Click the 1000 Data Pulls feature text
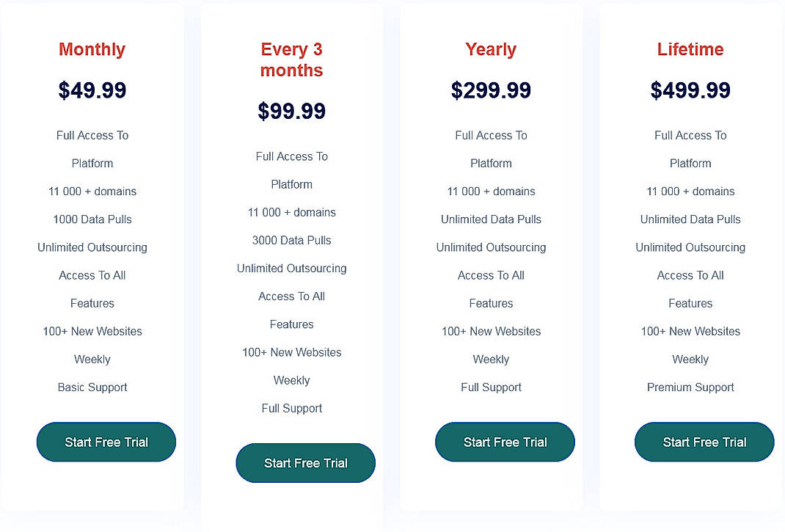The height and width of the screenshot is (532, 785). coord(92,219)
